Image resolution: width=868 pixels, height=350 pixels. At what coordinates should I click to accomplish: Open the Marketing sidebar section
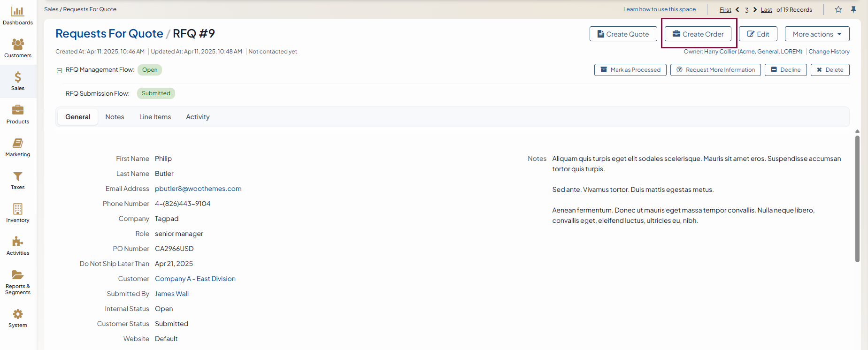click(18, 144)
